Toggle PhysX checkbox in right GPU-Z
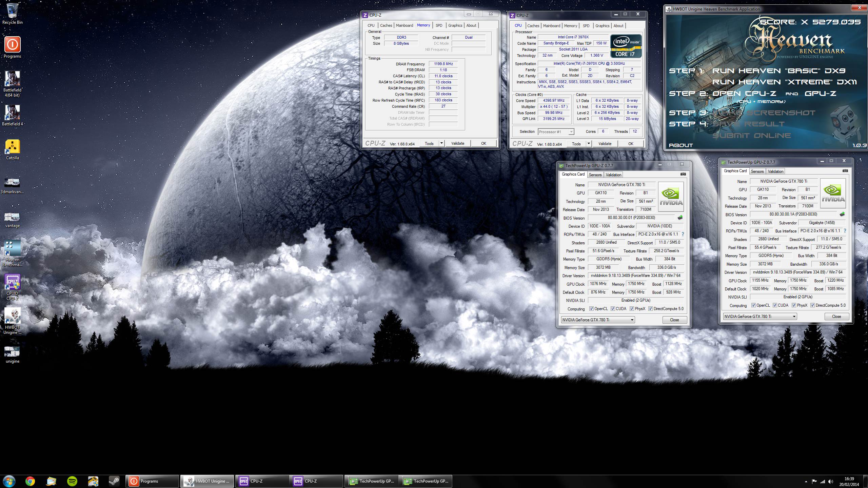Image resolution: width=868 pixels, height=488 pixels. coord(794,305)
